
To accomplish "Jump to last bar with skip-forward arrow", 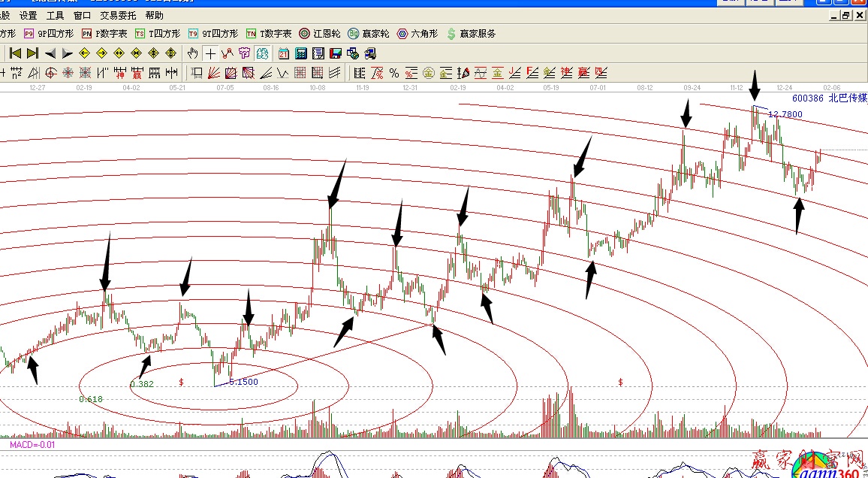I will pos(32,53).
